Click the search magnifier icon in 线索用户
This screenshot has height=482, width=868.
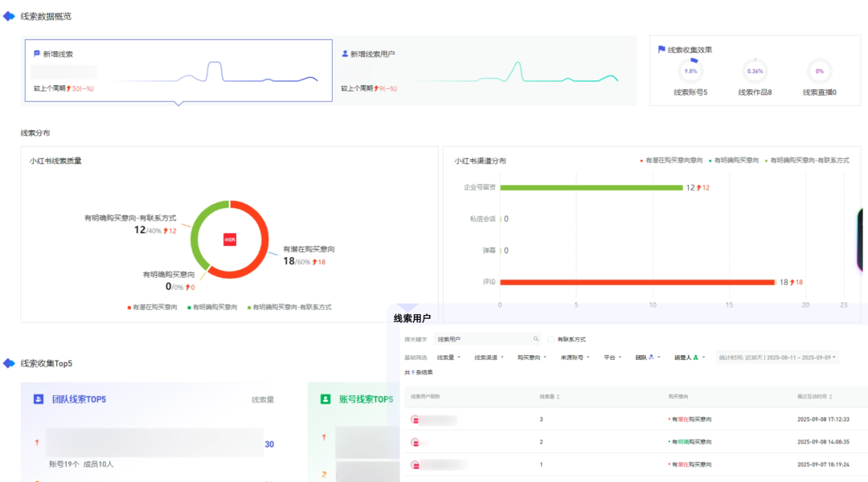(x=536, y=339)
